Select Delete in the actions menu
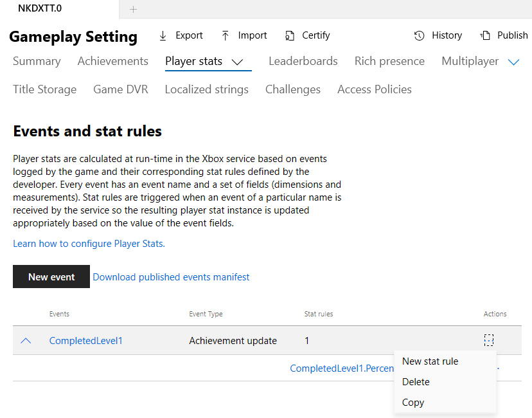 (445, 382)
